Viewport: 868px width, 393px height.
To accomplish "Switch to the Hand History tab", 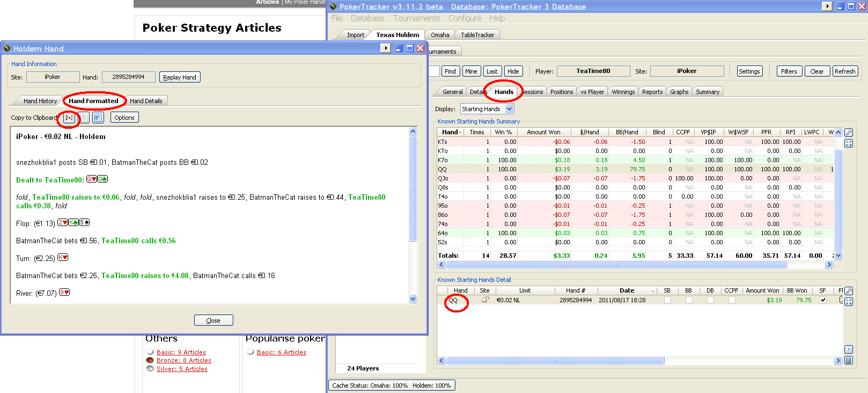I will 40,101.
